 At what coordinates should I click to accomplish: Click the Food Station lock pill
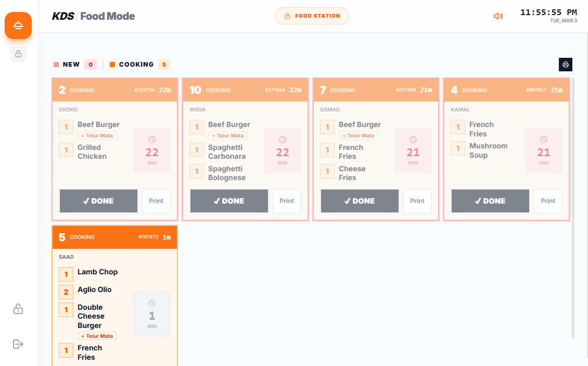[x=312, y=16]
